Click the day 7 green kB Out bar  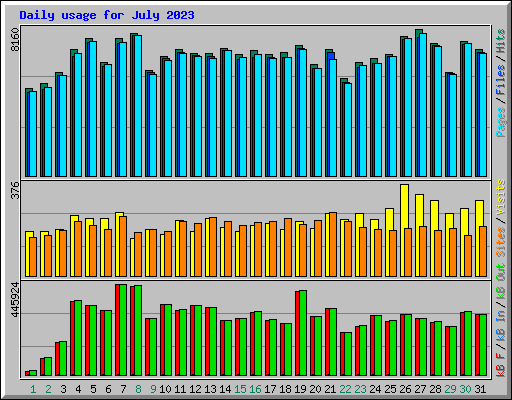click(123, 330)
